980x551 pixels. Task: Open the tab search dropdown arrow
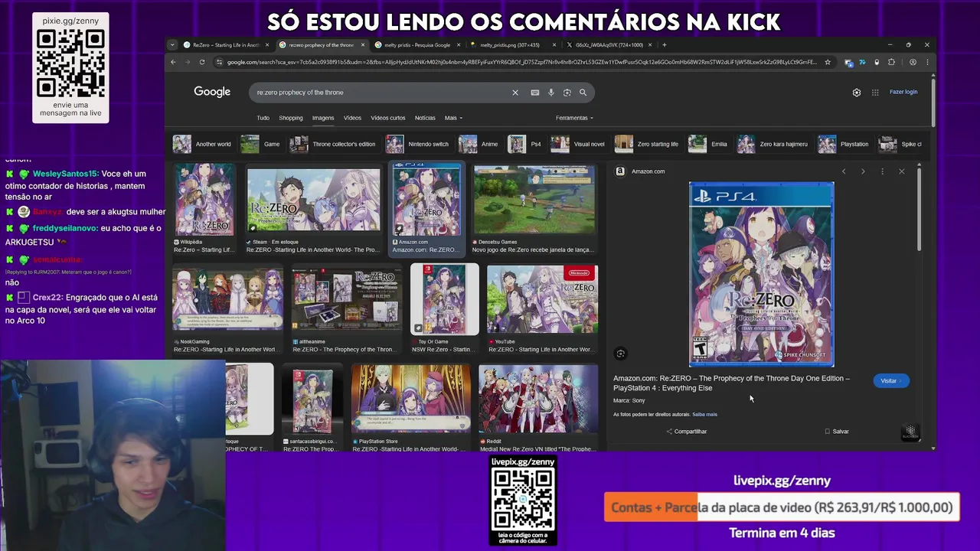point(173,45)
